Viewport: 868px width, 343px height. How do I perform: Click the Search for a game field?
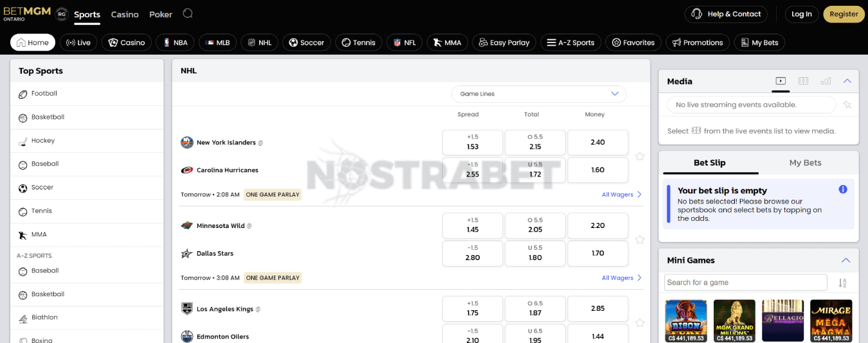746,283
